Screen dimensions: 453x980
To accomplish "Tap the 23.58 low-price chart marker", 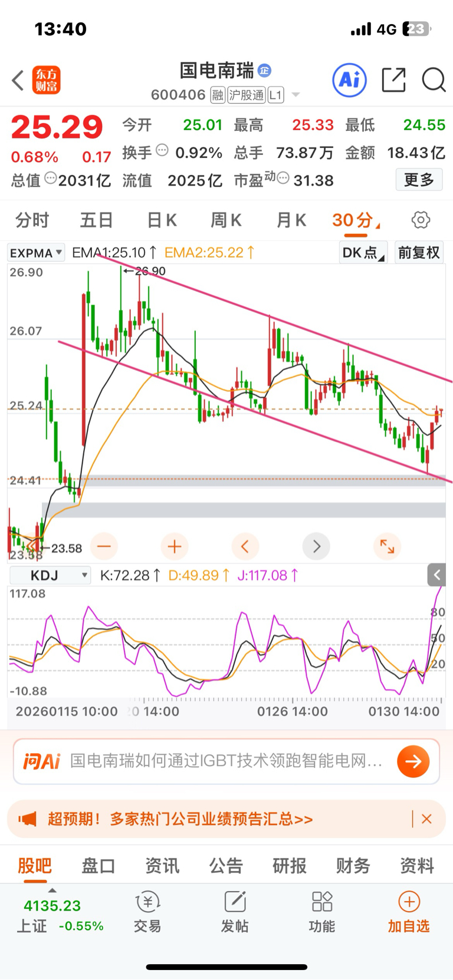I will point(61,549).
